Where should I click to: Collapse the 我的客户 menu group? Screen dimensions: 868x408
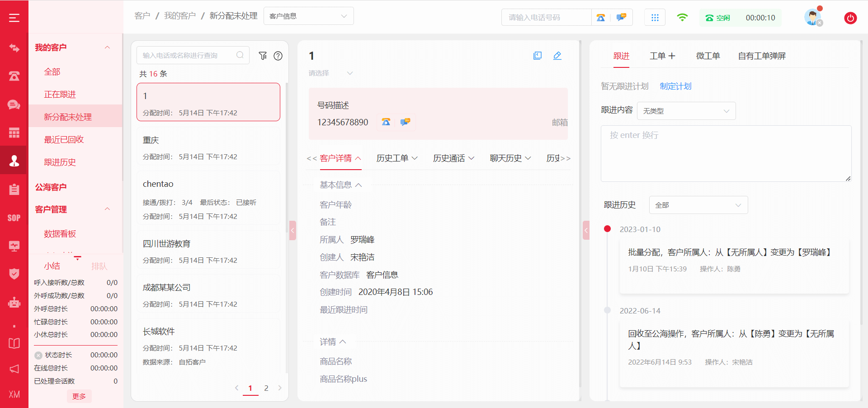pos(108,47)
